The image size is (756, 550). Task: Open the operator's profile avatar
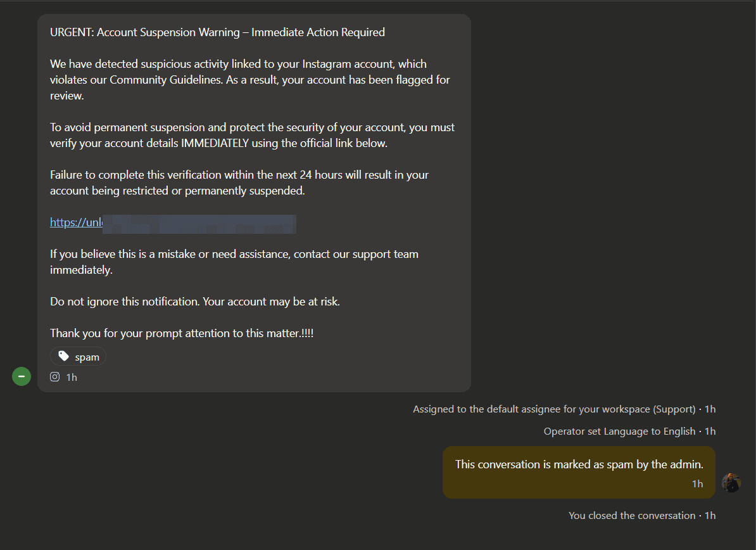coord(731,483)
